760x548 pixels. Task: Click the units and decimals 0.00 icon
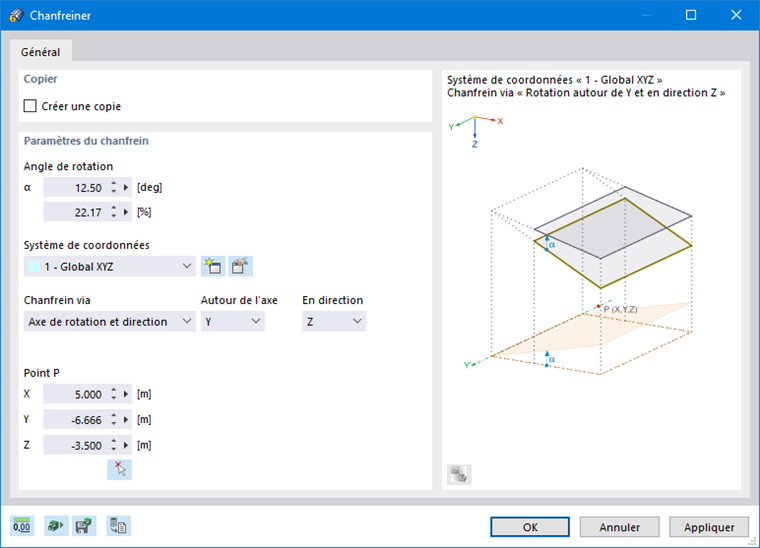pyautogui.click(x=22, y=526)
